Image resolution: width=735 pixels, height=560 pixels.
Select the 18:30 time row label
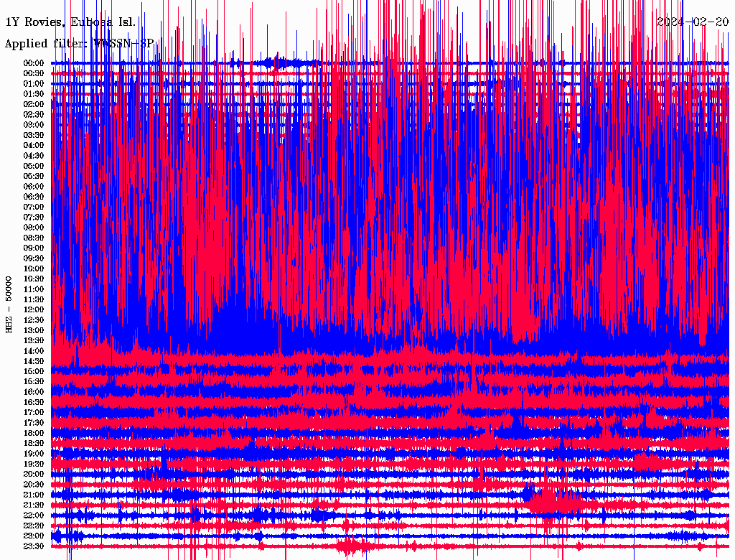coord(34,443)
